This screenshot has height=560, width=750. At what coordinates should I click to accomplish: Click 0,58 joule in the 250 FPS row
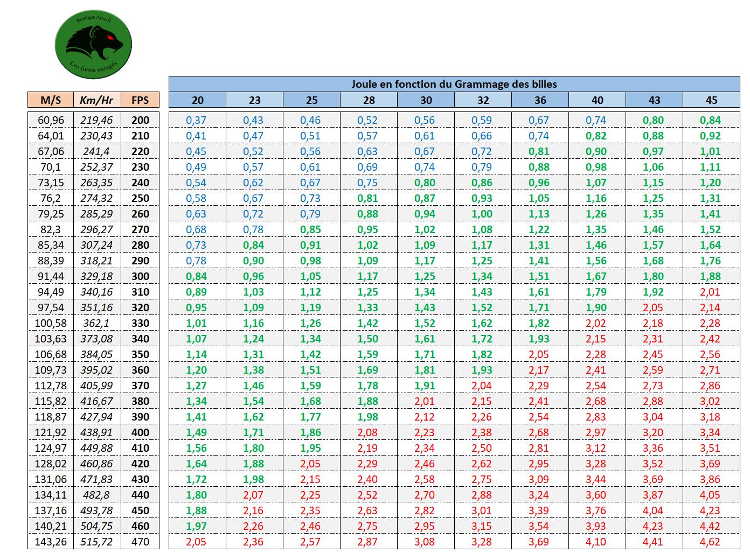[x=197, y=198]
